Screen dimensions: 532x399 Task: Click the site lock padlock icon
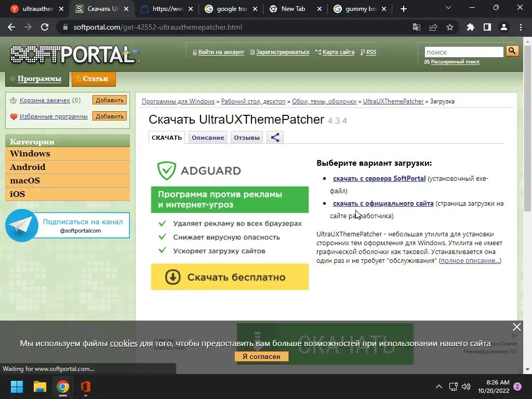click(65, 27)
